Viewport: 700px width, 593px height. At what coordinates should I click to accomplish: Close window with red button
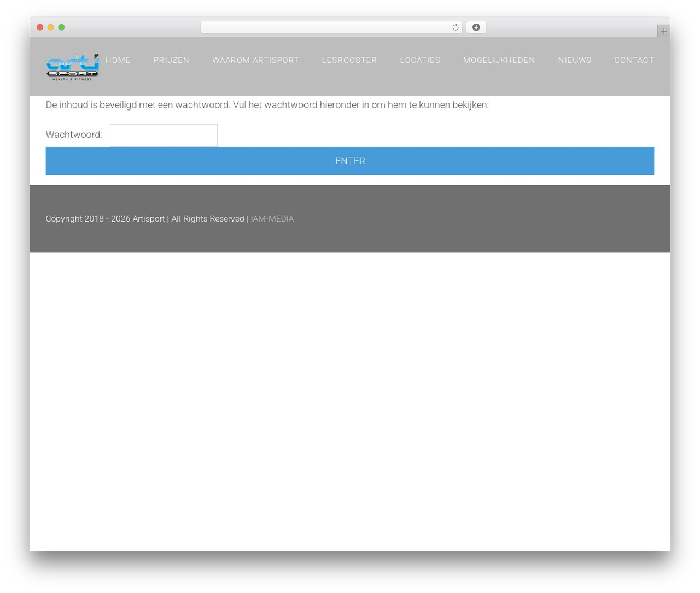40,27
